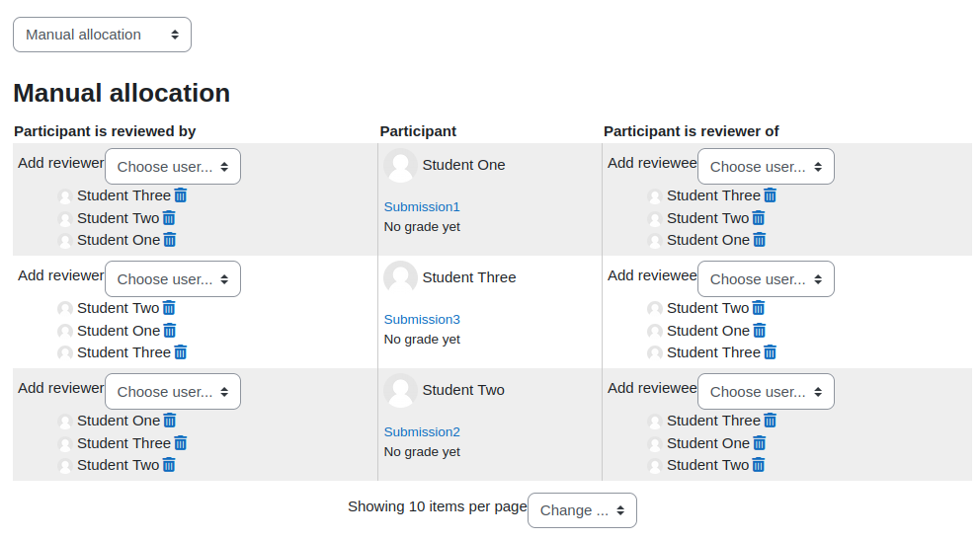The width and height of the screenshot is (980, 540).
Task: Delete reviewee Student Three in Student Three's row
Action: (770, 352)
